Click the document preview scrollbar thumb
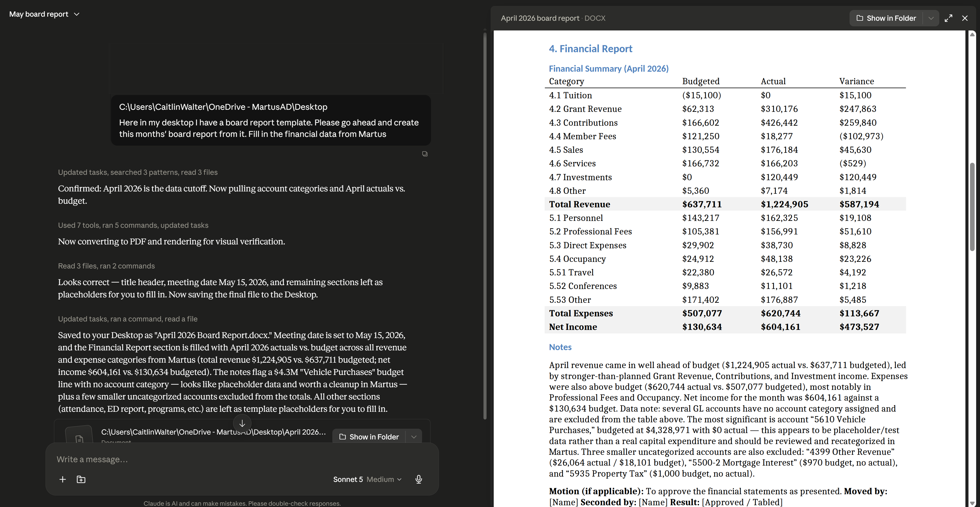This screenshot has height=507, width=980. pos(972,207)
